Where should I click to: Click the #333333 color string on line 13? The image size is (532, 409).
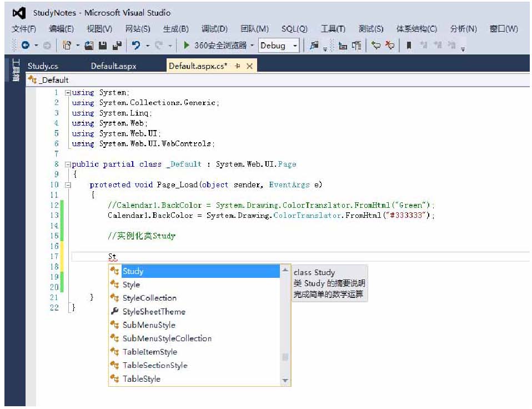point(406,215)
